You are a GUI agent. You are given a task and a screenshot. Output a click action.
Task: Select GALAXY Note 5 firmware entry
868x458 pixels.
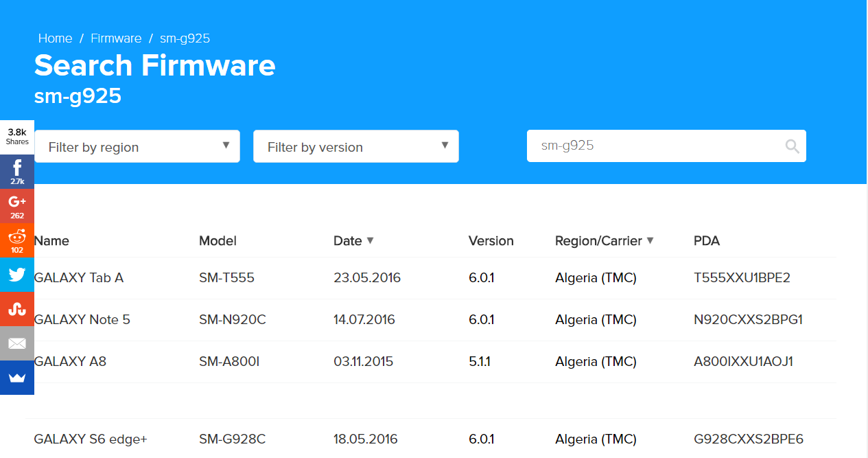82,320
